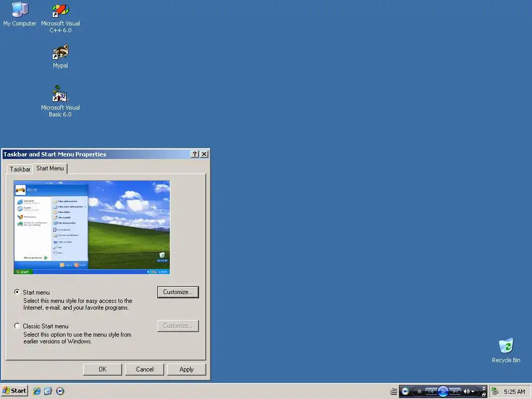Select the Start menu radio option
The image size is (532, 399).
(x=17, y=292)
